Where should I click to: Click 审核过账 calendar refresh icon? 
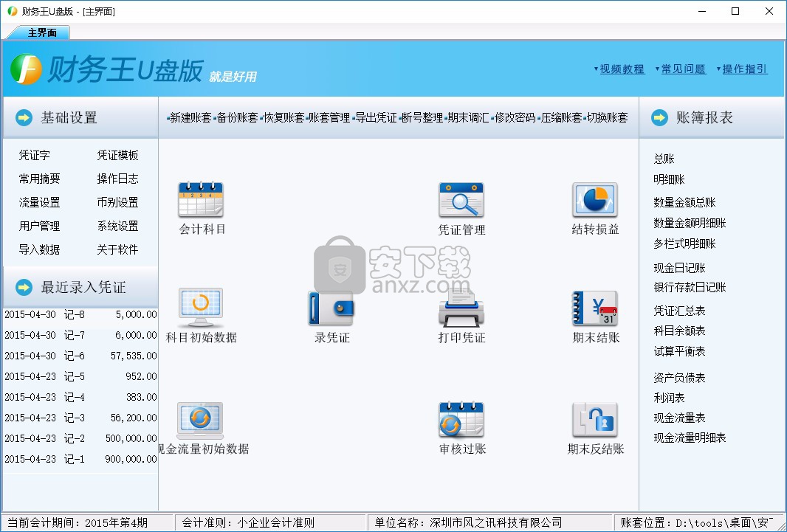461,419
